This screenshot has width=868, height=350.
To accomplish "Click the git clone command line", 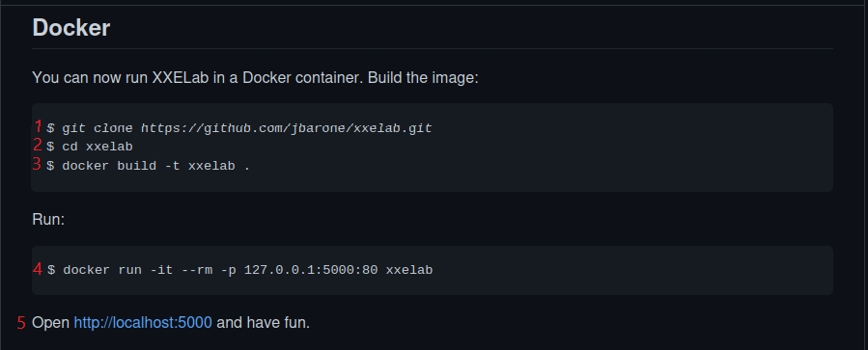I will (239, 128).
